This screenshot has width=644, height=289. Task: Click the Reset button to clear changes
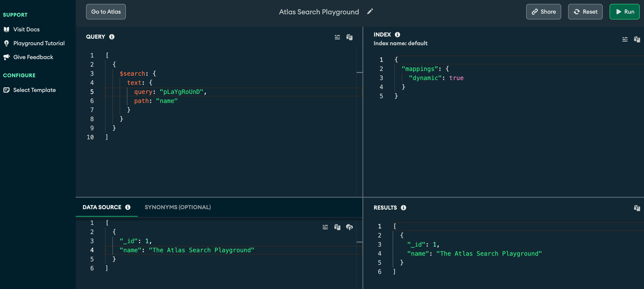coord(585,11)
